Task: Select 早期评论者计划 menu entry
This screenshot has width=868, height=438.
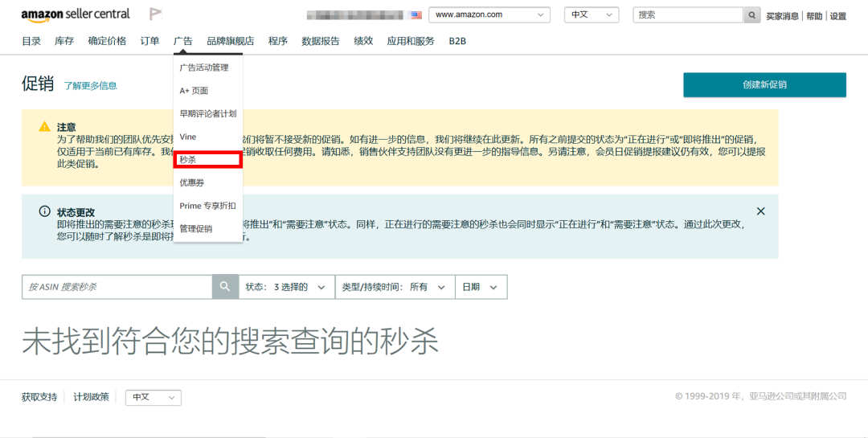Action: coord(207,113)
